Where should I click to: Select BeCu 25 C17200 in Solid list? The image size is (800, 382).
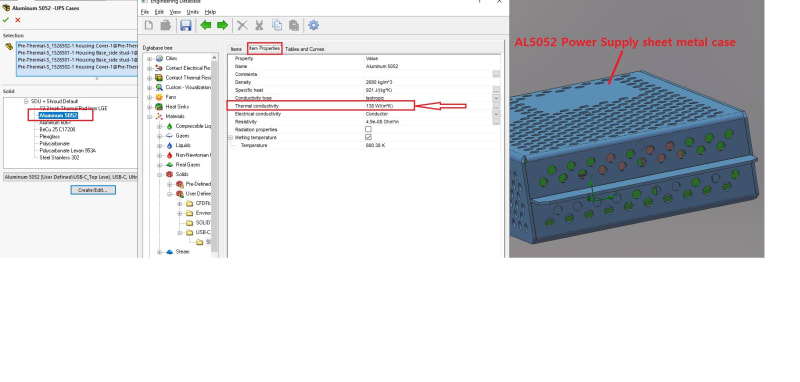click(57, 130)
